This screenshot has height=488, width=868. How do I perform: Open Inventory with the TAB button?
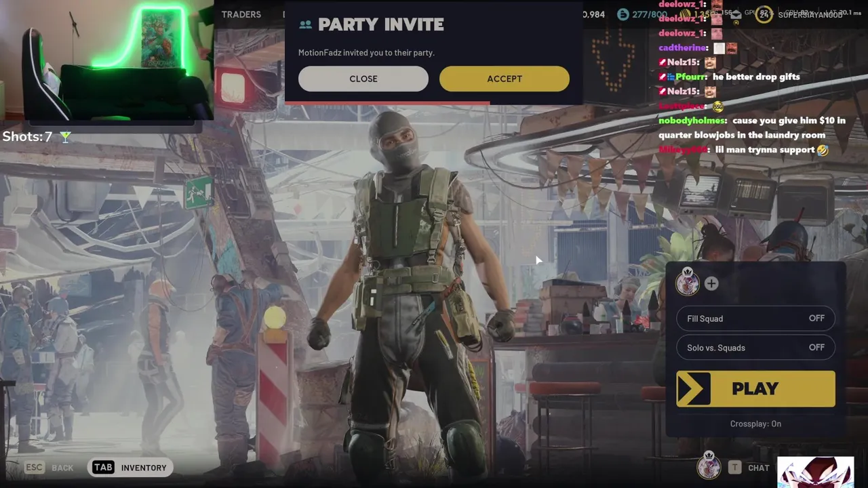130,468
